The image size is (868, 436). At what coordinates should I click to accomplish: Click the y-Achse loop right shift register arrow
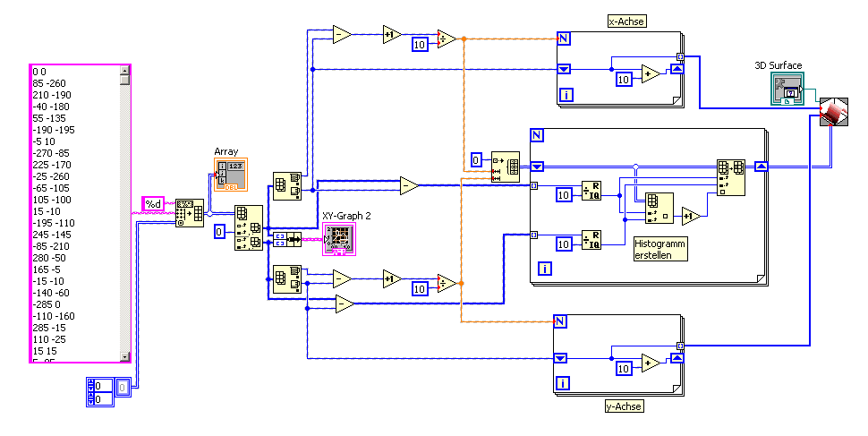coord(677,358)
